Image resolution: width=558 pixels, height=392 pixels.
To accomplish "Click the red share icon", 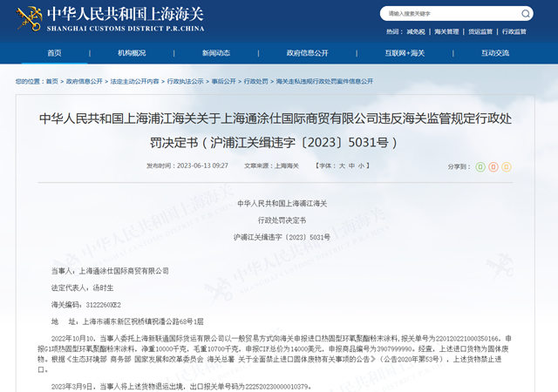I will (x=493, y=167).
